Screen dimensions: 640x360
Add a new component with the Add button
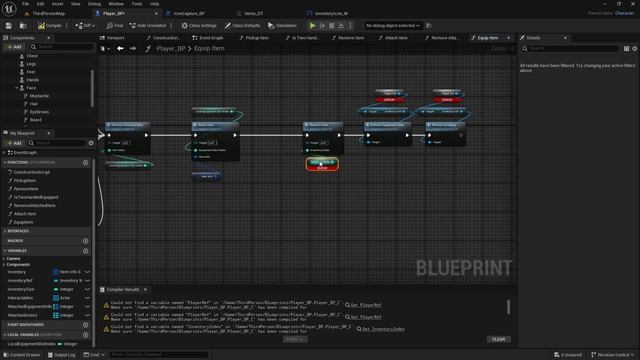[x=14, y=47]
